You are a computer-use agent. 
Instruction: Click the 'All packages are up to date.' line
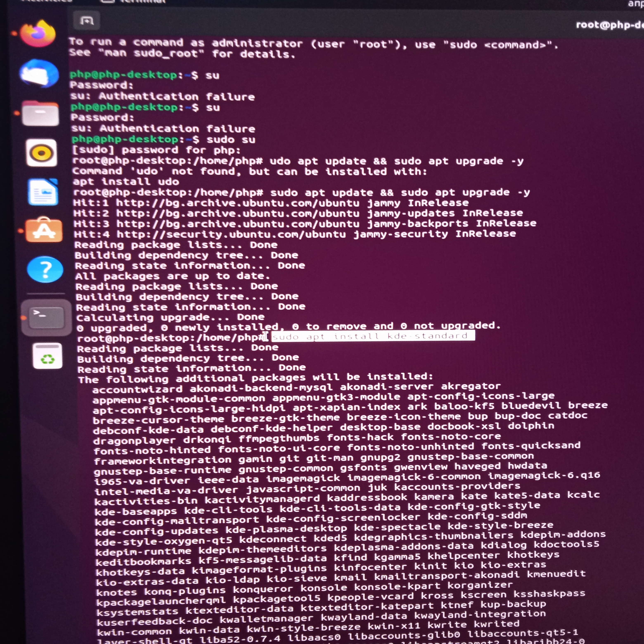coord(172,276)
